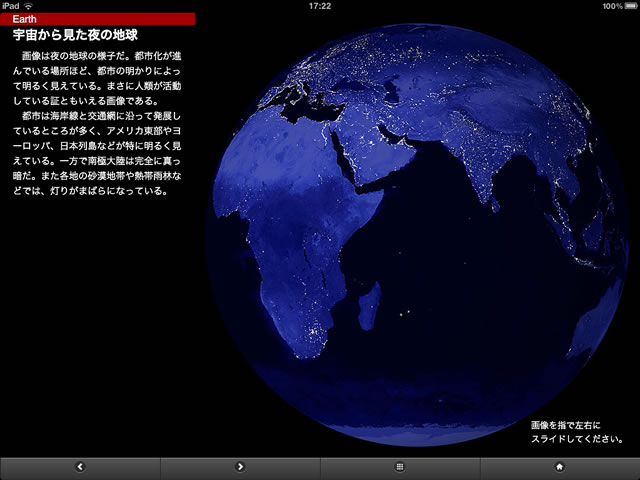Viewport: 640px width, 480px height.
Task: Click the 100% battery indicator
Action: [620, 6]
